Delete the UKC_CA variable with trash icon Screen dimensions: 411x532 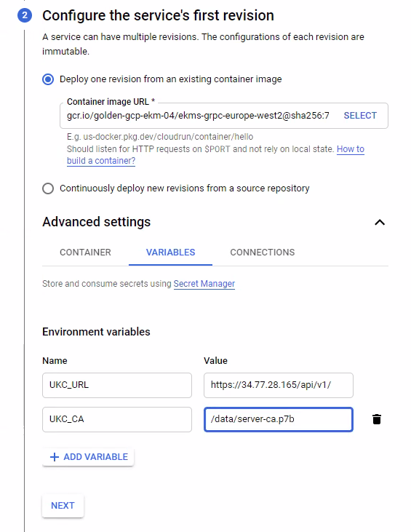[376, 419]
